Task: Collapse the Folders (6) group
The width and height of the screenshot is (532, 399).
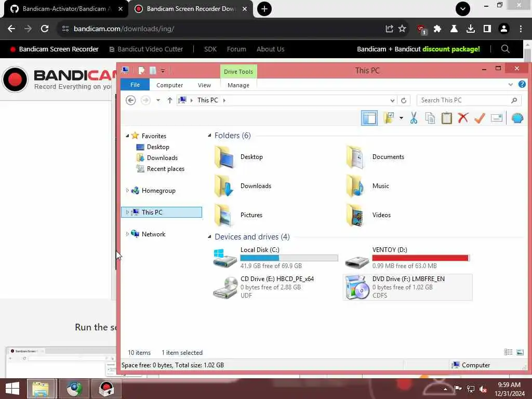Action: click(x=209, y=136)
